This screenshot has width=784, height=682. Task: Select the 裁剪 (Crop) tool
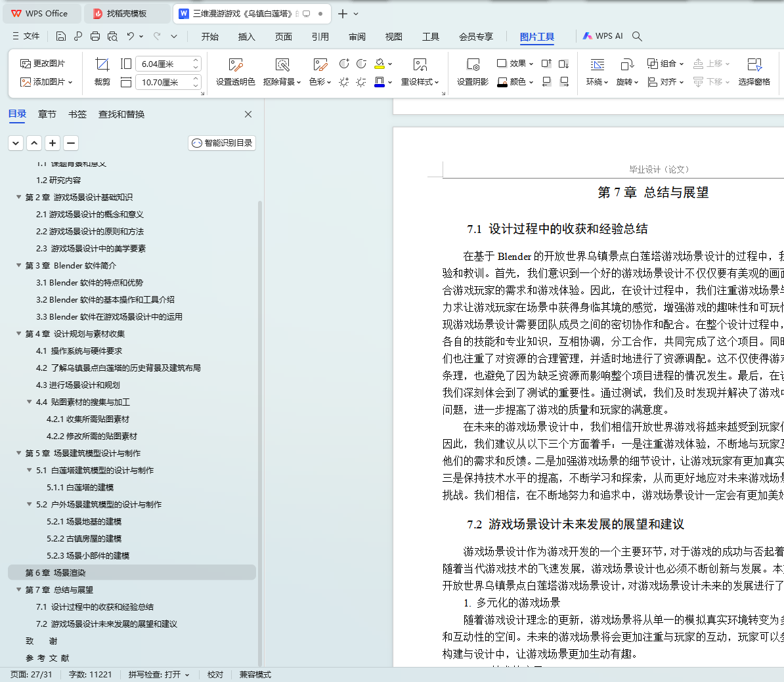point(102,72)
